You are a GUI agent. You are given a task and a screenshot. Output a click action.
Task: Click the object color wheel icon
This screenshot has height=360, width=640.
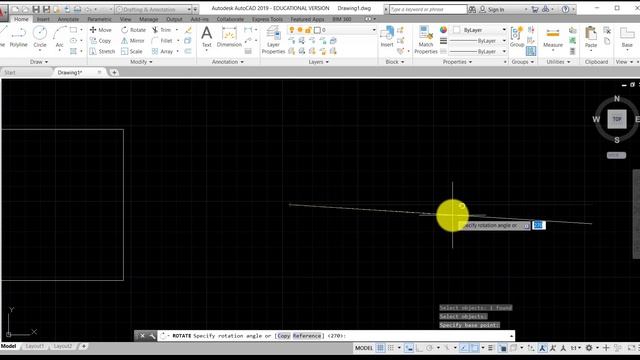click(x=443, y=30)
